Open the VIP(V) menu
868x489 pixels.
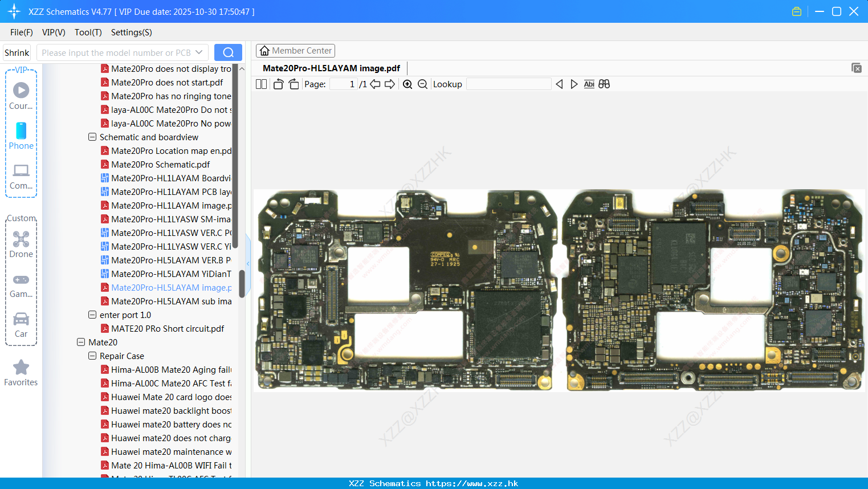click(54, 32)
